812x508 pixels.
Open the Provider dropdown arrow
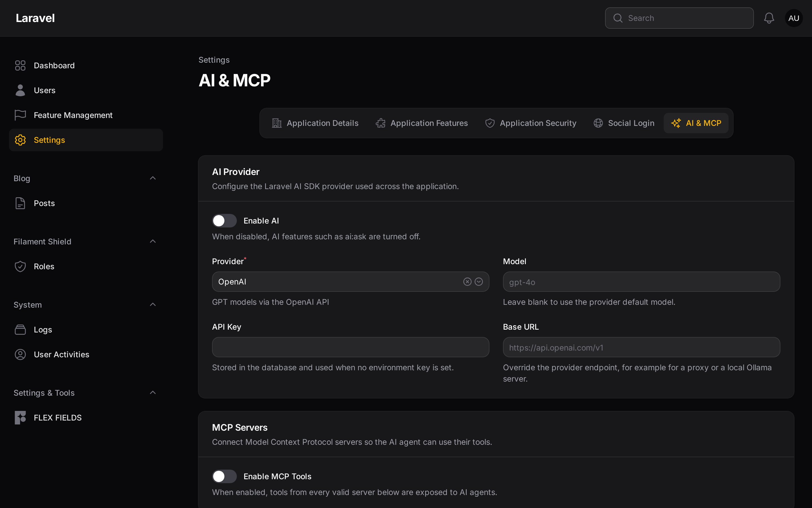click(479, 282)
